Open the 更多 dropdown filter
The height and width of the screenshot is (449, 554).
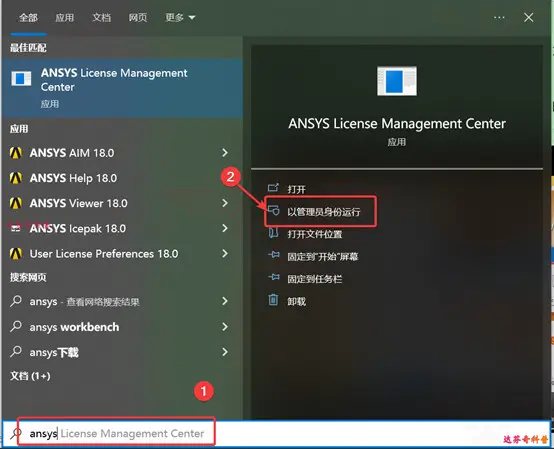tap(180, 17)
